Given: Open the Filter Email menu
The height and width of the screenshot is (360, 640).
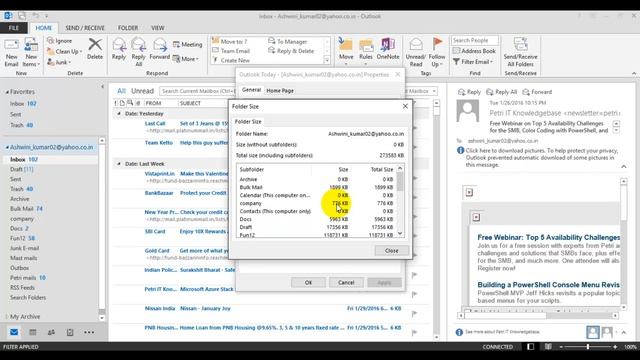Looking at the screenshot, I should (473, 62).
